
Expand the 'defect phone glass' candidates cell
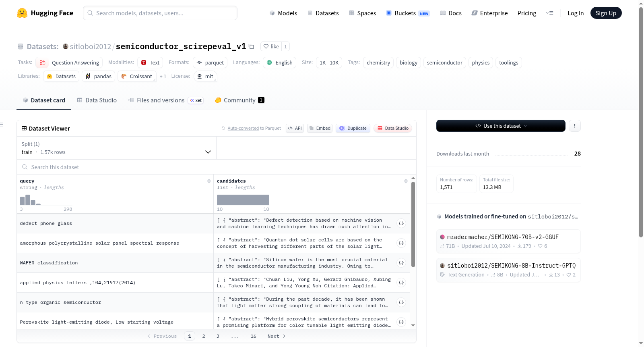point(401,223)
